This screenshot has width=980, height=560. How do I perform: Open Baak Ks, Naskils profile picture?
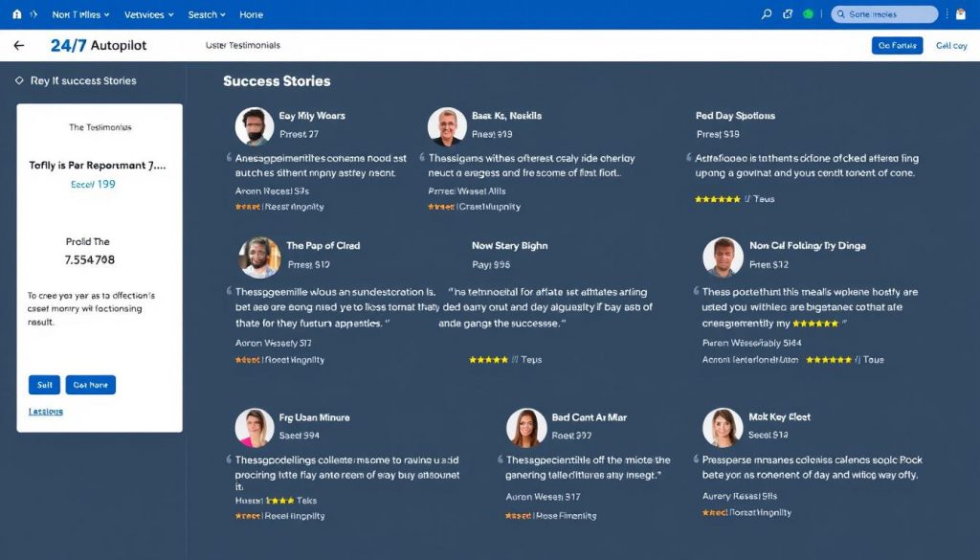[447, 126]
